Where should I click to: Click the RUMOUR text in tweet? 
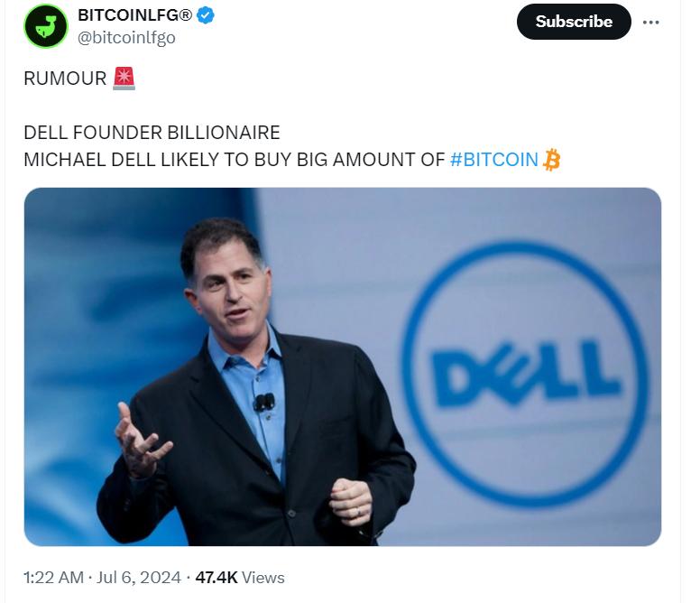click(x=65, y=79)
